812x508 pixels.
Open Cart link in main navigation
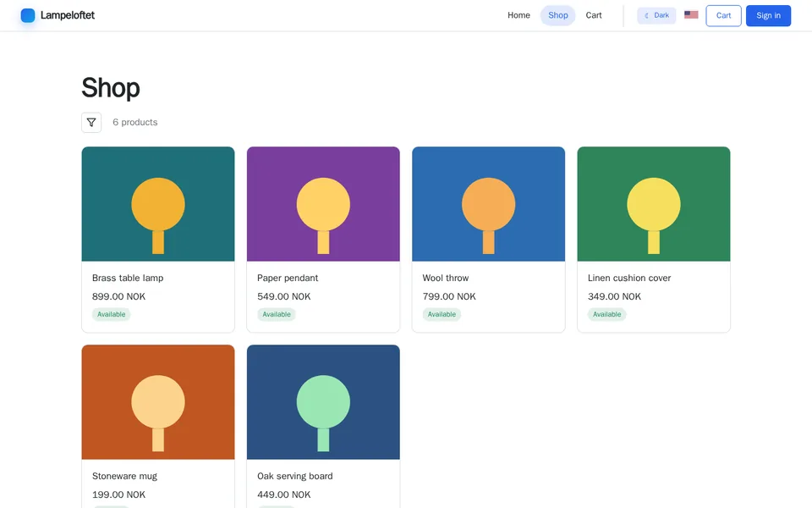[594, 15]
